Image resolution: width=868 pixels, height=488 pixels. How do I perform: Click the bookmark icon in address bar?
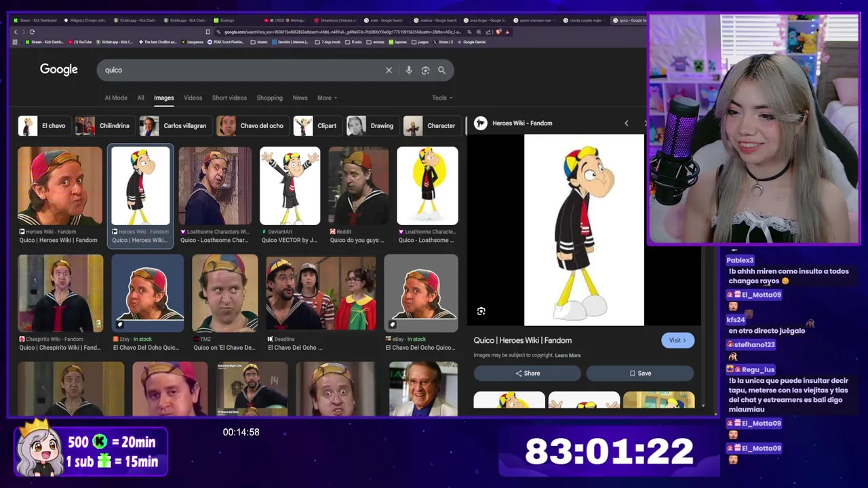tap(208, 32)
